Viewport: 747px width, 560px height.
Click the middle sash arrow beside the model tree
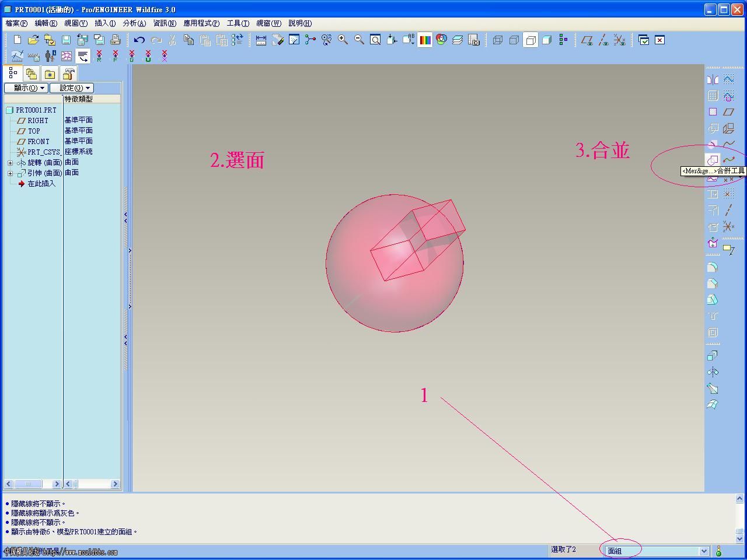pos(130,251)
